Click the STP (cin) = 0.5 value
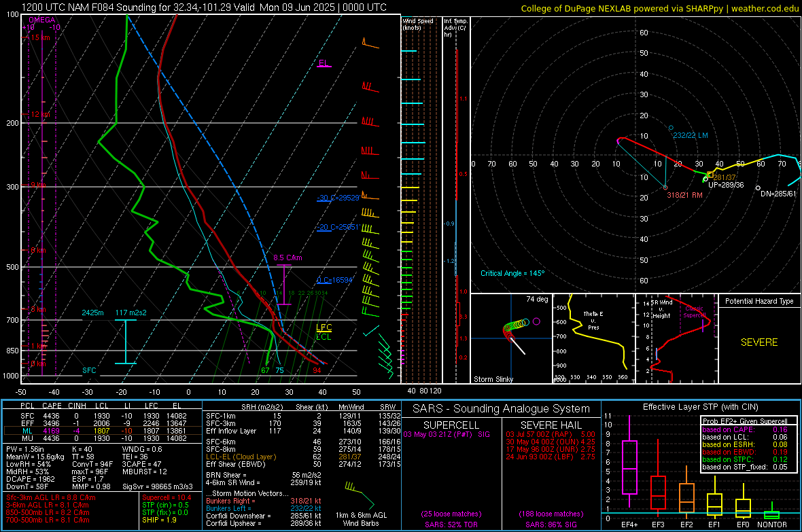802x532 pixels. click(165, 505)
